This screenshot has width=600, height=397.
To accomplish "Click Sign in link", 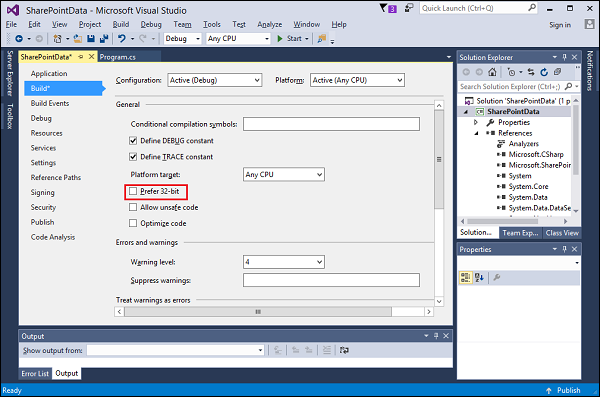I will [x=560, y=25].
